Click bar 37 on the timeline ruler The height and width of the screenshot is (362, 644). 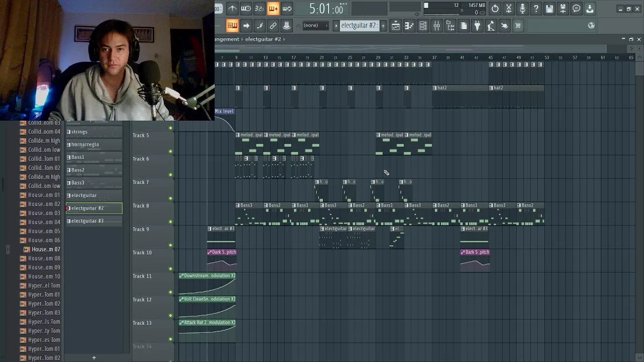434,57
